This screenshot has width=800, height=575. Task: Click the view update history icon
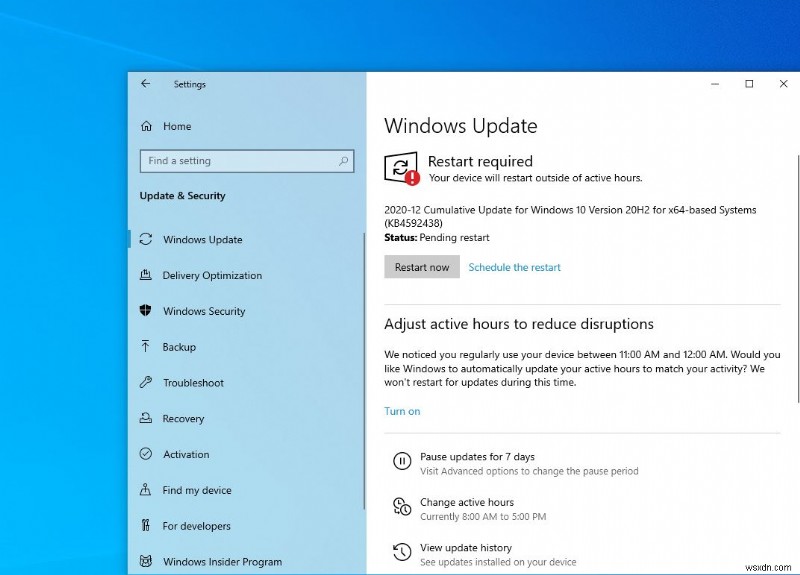click(402, 552)
